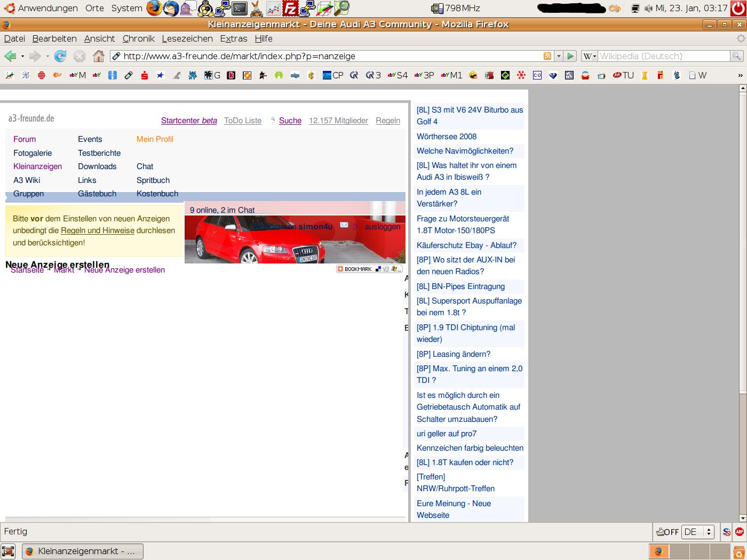Open the forward history dropdown arrow

(x=47, y=56)
